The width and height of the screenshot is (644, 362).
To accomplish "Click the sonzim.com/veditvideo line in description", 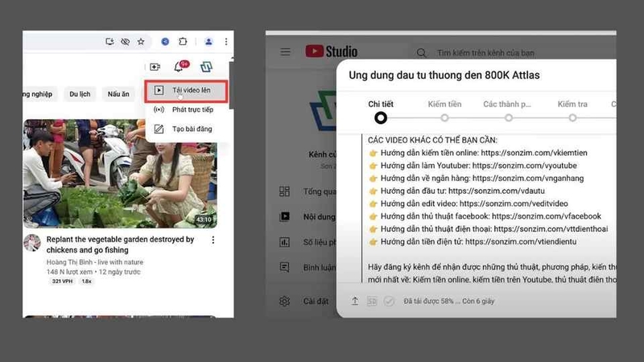I will tap(469, 204).
